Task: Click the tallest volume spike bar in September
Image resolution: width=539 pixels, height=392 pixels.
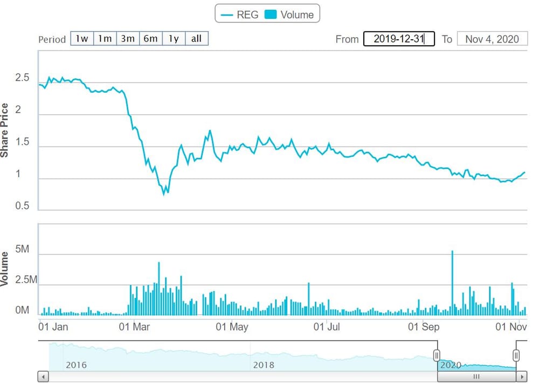Action: pos(453,280)
